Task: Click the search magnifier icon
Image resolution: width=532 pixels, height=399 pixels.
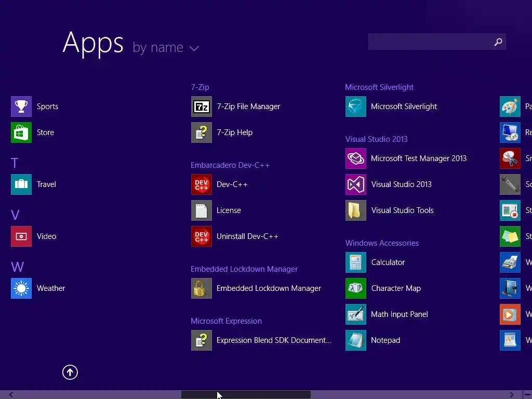Action: point(498,42)
